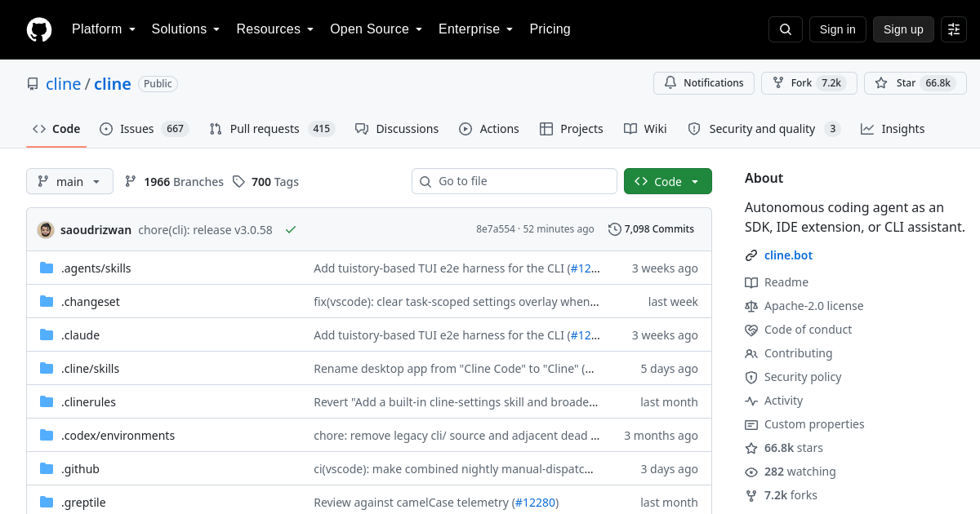Click the link icon next to cline.bot
This screenshot has height=514, width=980.
click(751, 255)
